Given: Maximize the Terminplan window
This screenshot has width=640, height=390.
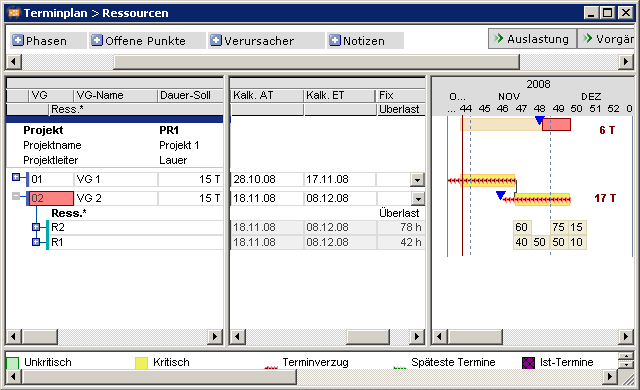Looking at the screenshot, I should click(x=608, y=13).
